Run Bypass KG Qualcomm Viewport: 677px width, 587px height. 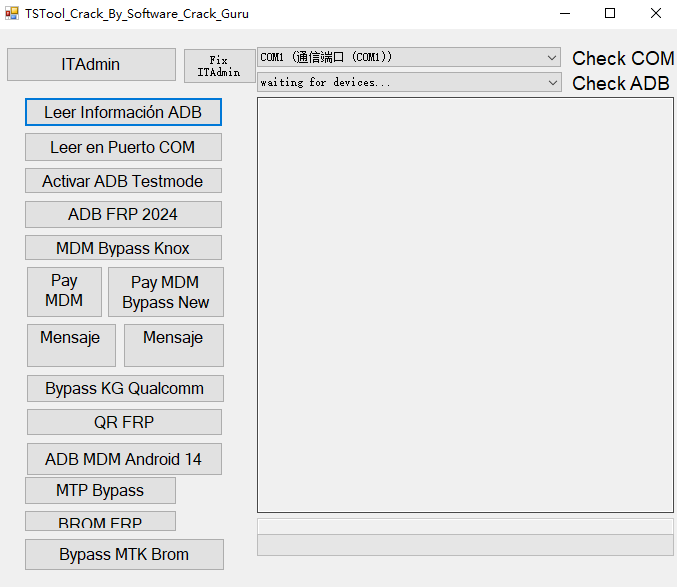pos(125,388)
